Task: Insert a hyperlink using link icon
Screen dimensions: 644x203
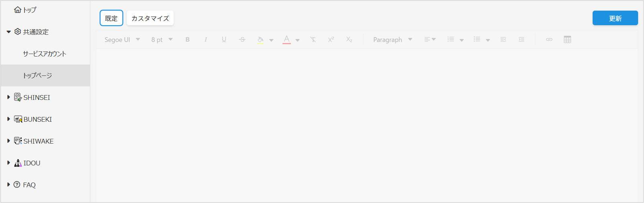Action: [x=549, y=39]
